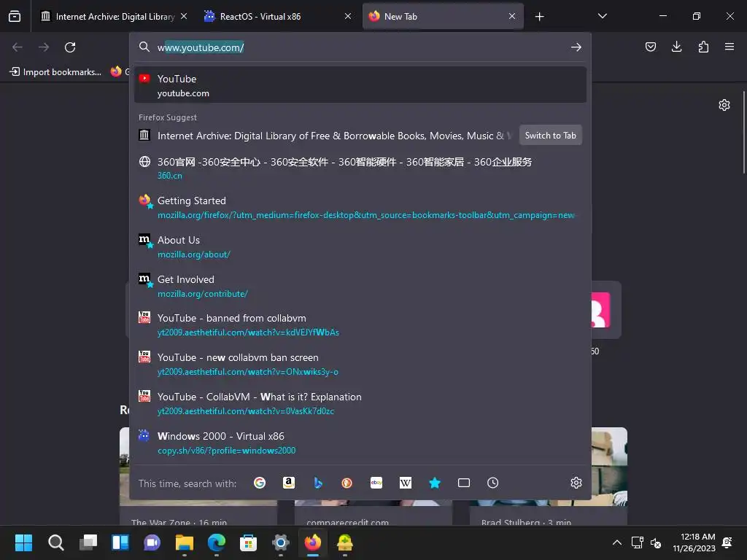Search this time with Bing

318,483
